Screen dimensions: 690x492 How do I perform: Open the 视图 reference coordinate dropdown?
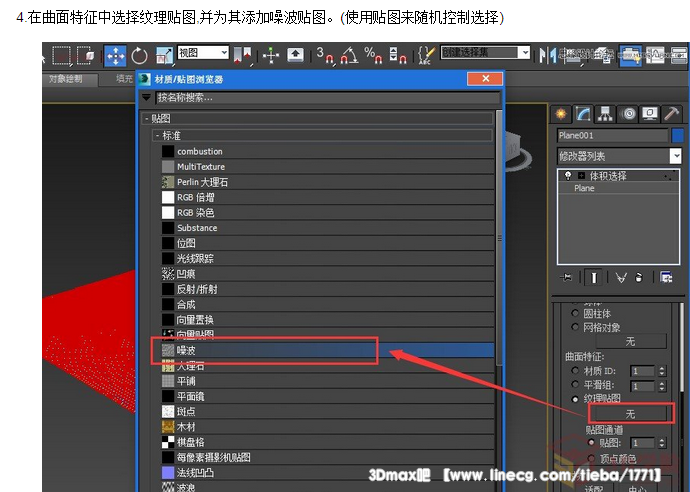pos(224,52)
